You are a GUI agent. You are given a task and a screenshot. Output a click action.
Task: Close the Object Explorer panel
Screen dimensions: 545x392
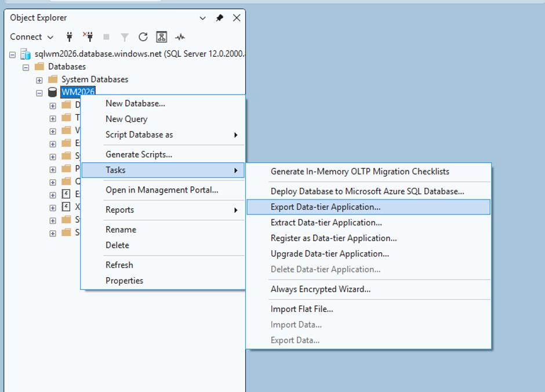237,18
